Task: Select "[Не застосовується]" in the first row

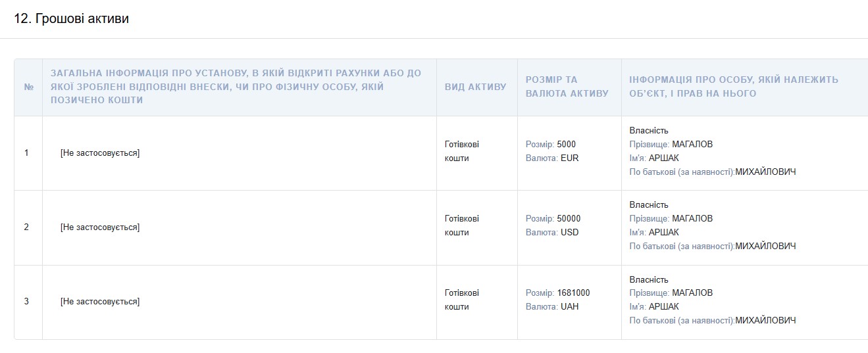Action: (100, 153)
